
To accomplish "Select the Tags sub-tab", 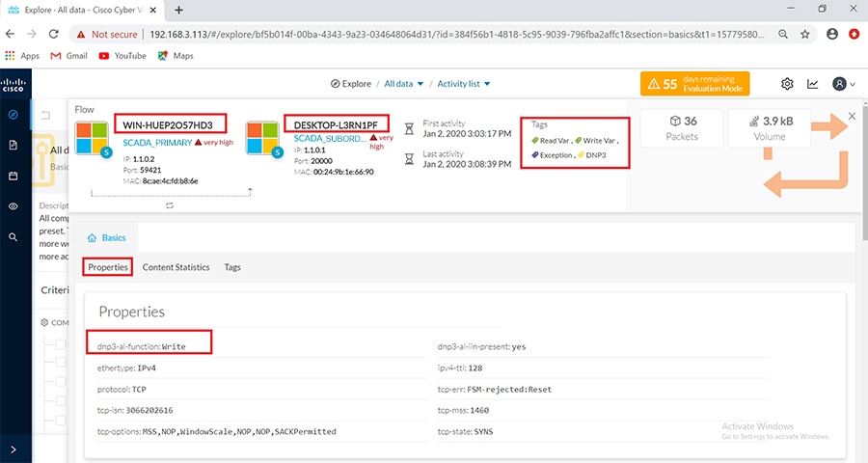I will point(232,267).
